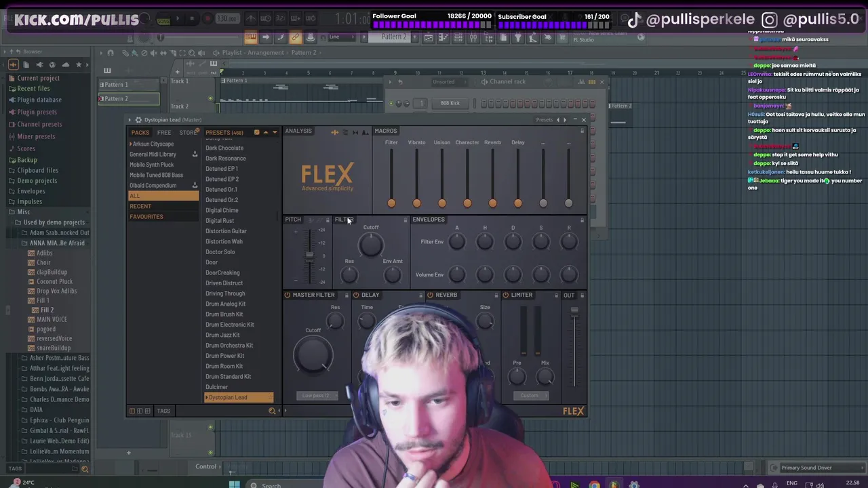
Task: Select the Drum Jazz Kit preset
Action: tap(222, 335)
